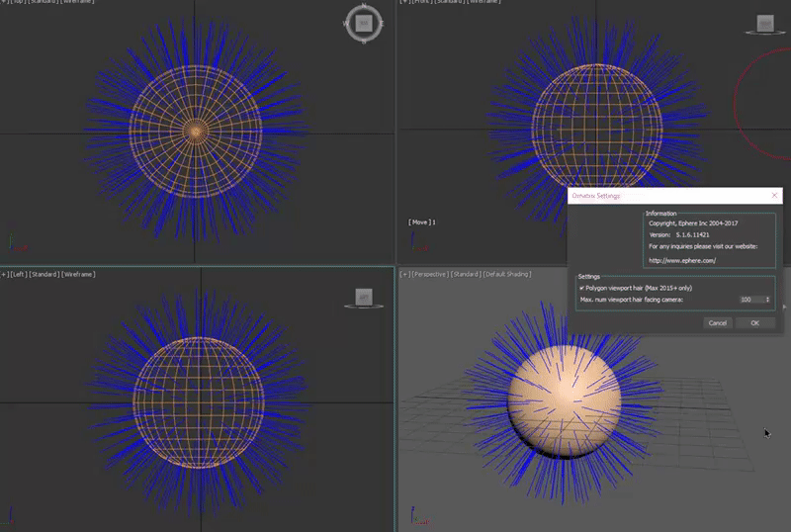
Task: Open the [Perspective] view label menu
Action: tap(428, 273)
